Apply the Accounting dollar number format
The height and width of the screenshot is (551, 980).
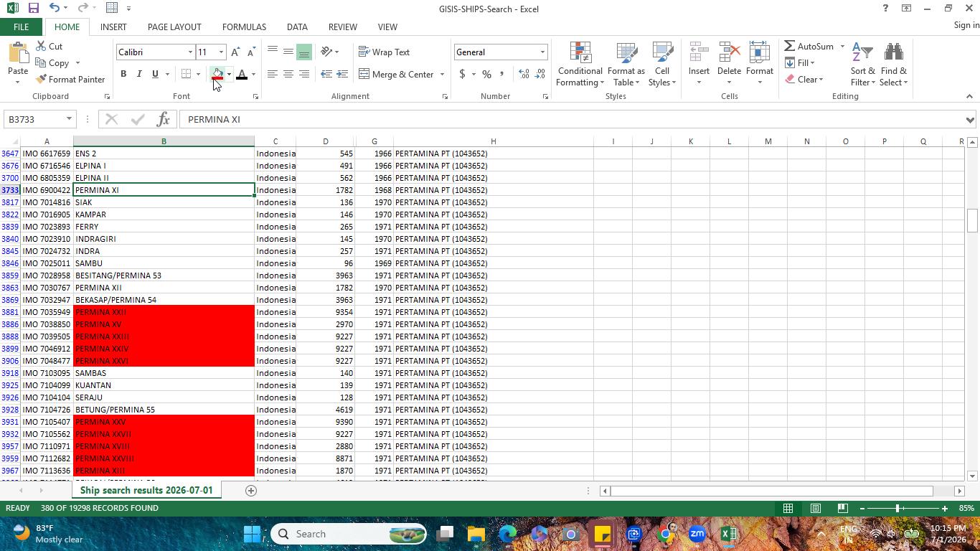click(462, 74)
